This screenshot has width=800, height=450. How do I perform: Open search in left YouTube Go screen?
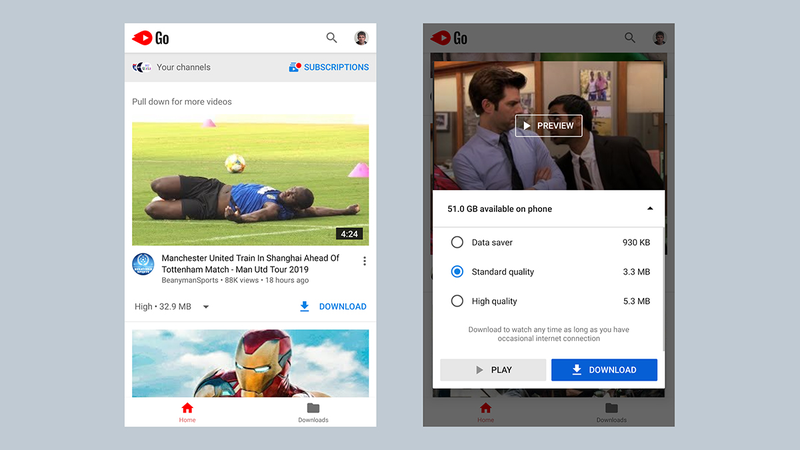[332, 38]
